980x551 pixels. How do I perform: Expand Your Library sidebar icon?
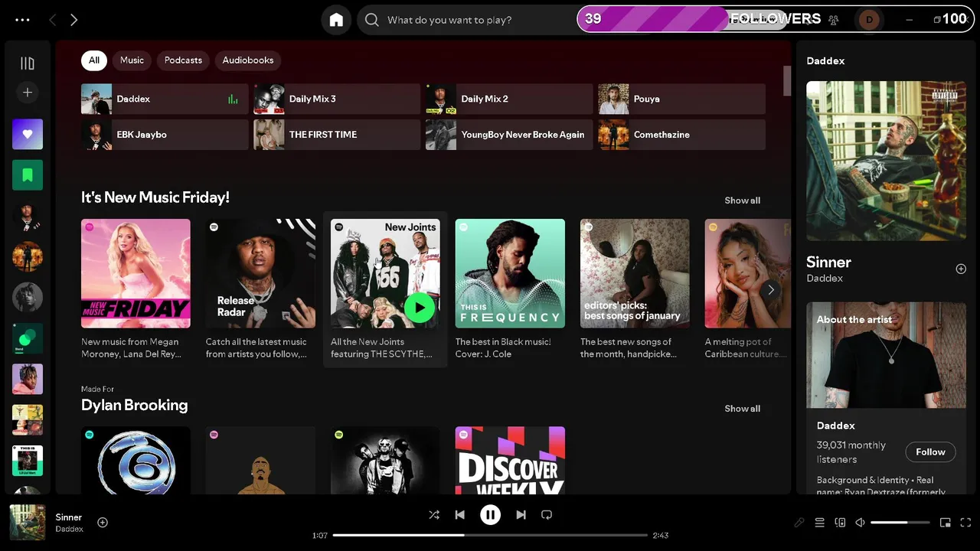(28, 64)
